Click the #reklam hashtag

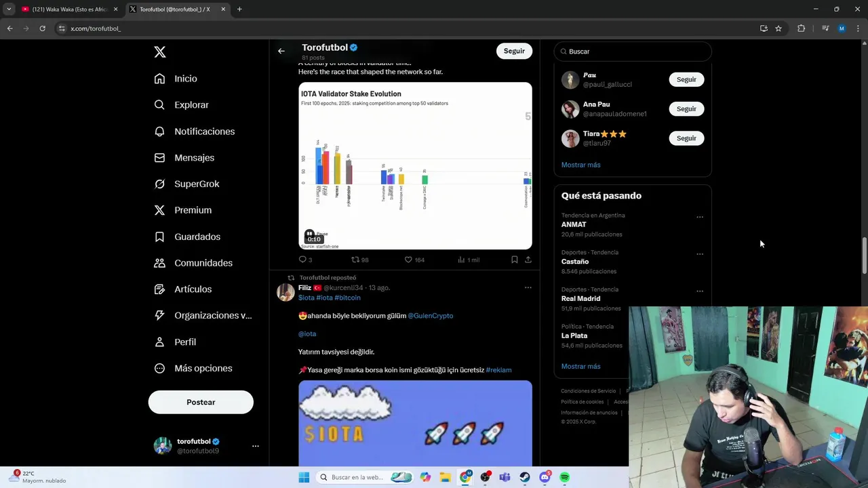pos(498,370)
